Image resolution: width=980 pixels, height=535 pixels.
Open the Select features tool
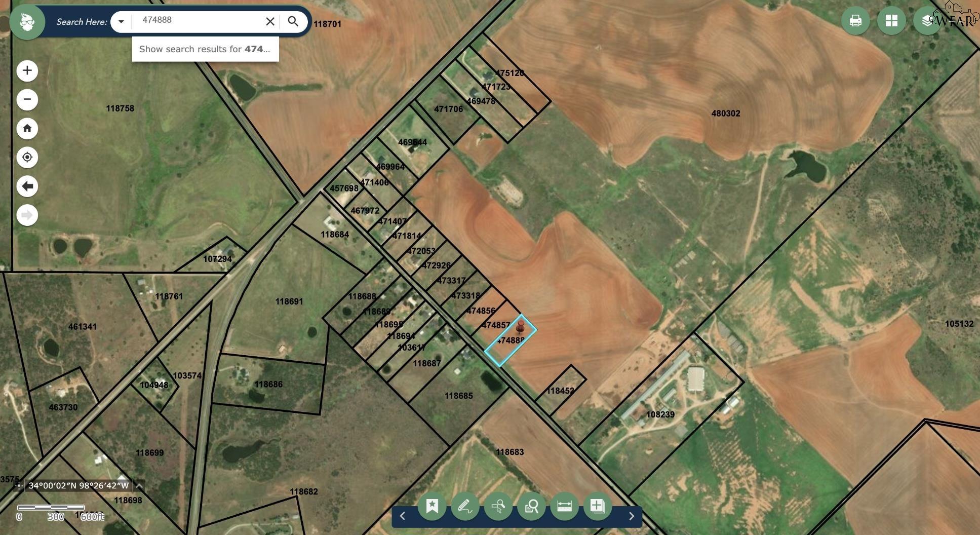click(x=498, y=506)
